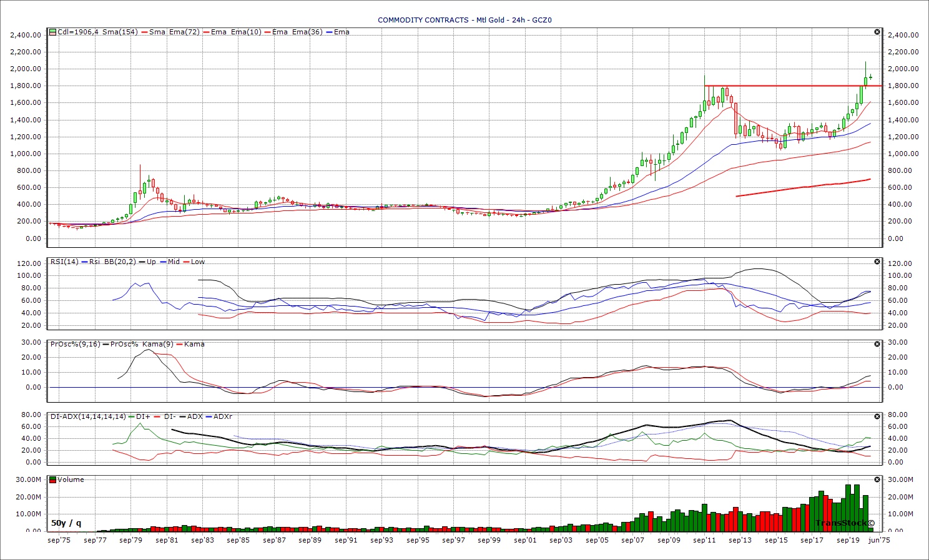
Task: Close the Volume panel
Action: (x=877, y=479)
